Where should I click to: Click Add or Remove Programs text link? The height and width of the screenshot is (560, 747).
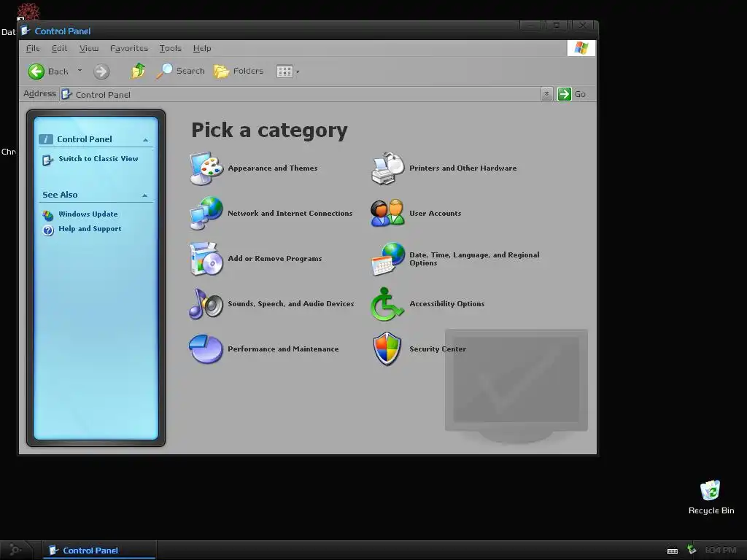275,259
